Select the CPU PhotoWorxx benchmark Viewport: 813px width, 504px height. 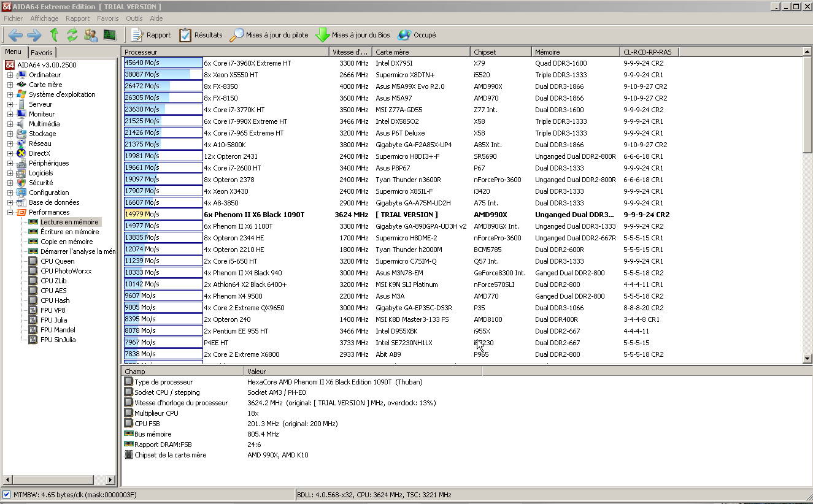pyautogui.click(x=66, y=271)
